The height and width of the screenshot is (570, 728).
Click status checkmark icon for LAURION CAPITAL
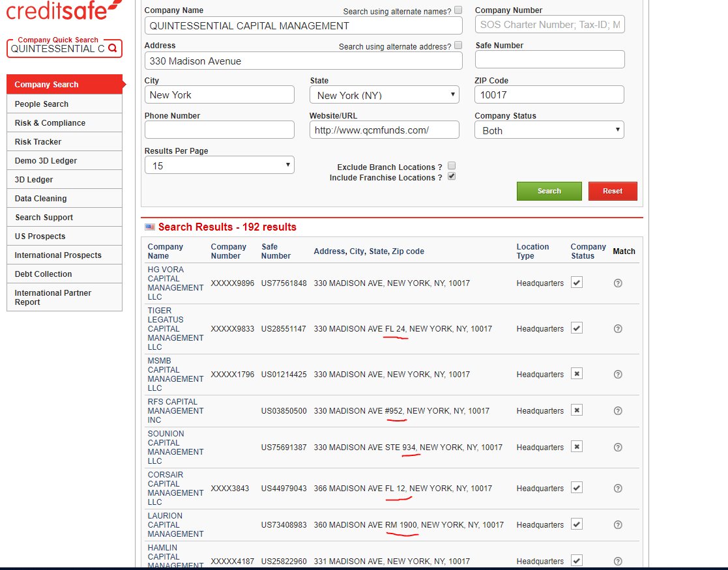577,524
